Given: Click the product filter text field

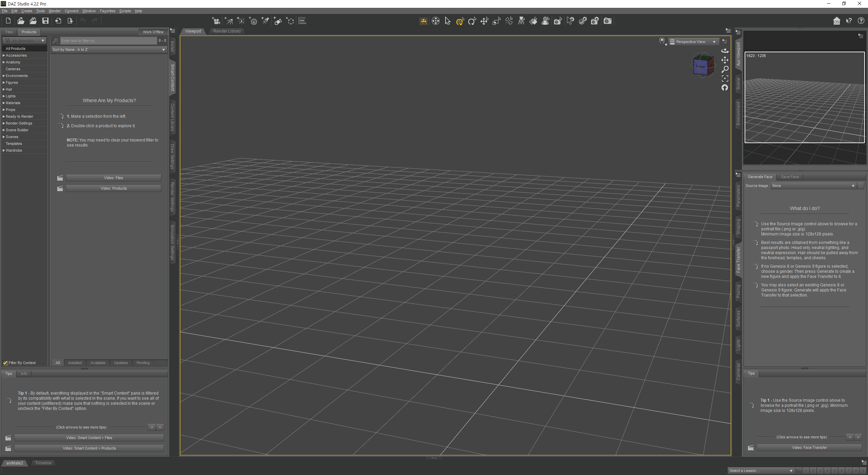Looking at the screenshot, I should [108, 41].
